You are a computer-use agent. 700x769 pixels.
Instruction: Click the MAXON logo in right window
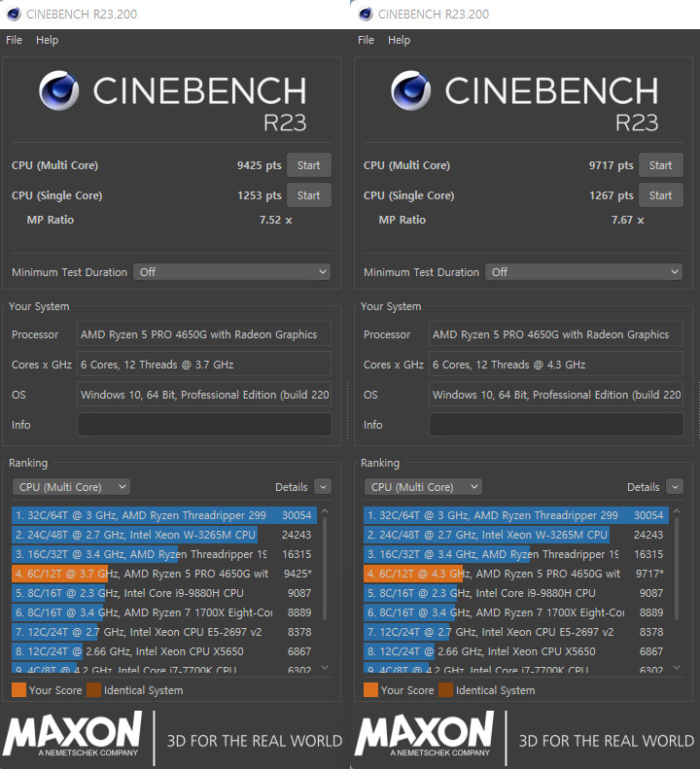(x=424, y=734)
